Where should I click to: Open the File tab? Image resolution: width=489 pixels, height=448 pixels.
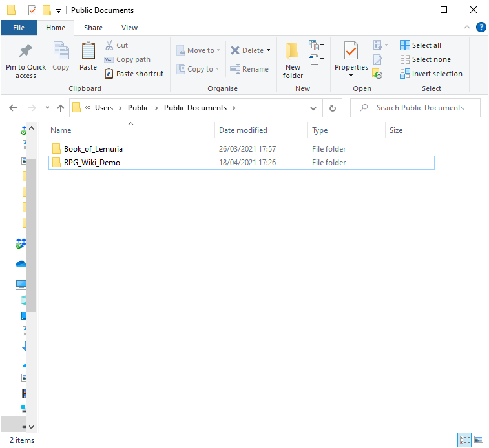[x=19, y=28]
